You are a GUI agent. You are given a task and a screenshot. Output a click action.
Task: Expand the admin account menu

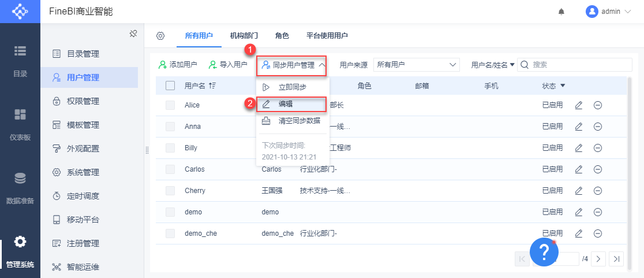click(609, 12)
